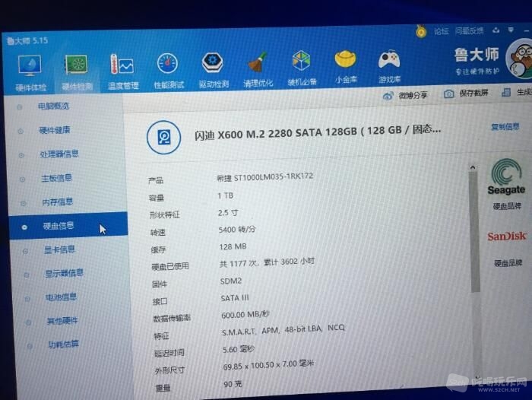The height and width of the screenshot is (400, 532).
Task: Click the SanDisk brand logo
Action: pos(507,236)
